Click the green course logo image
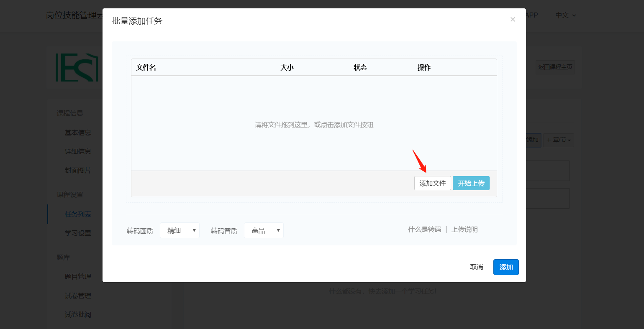Screen dimensions: 644x329 point(77,67)
